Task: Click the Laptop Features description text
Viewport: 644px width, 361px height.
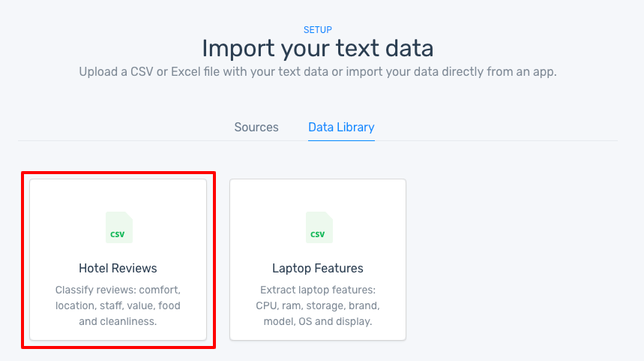Action: pos(318,305)
